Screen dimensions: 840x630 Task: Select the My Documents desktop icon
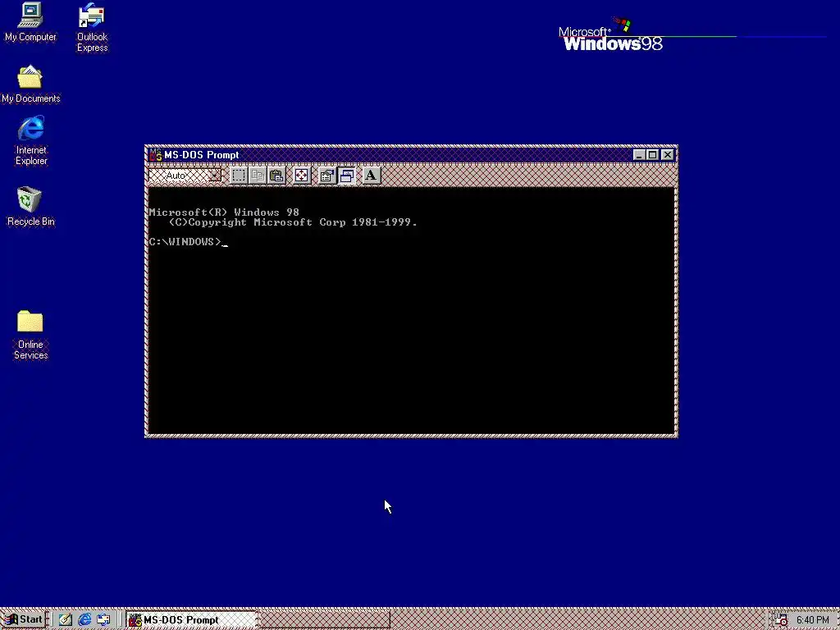(30, 84)
